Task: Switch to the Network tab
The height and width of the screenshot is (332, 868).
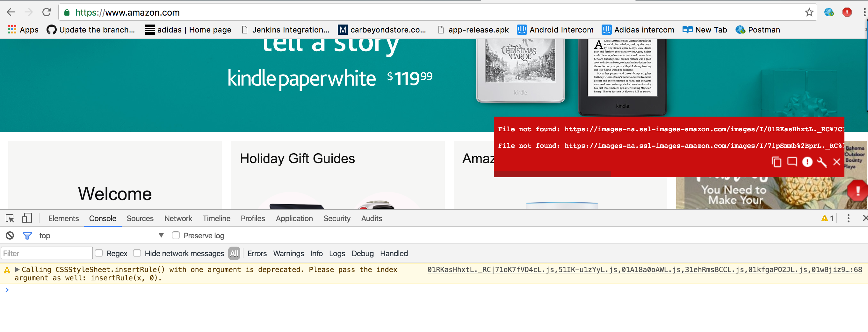Action: [178, 218]
